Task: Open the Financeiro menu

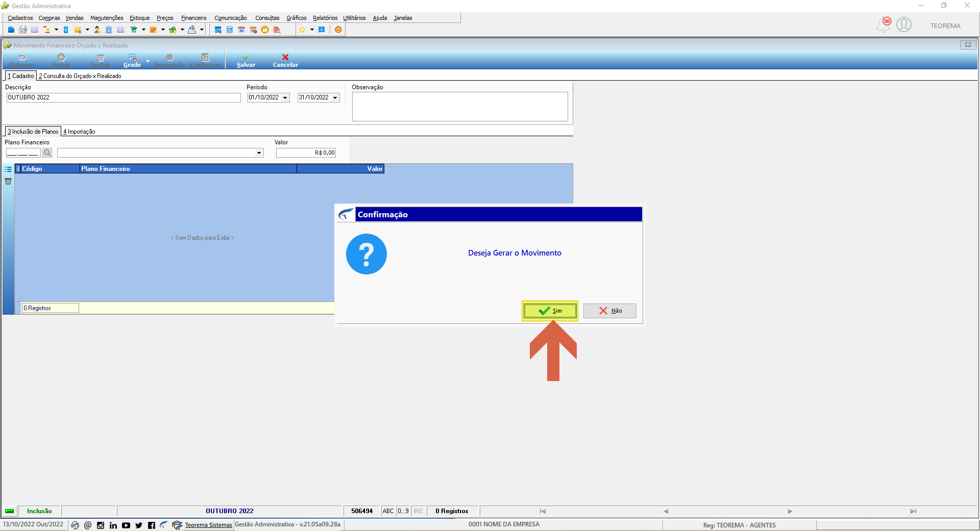Action: (194, 18)
